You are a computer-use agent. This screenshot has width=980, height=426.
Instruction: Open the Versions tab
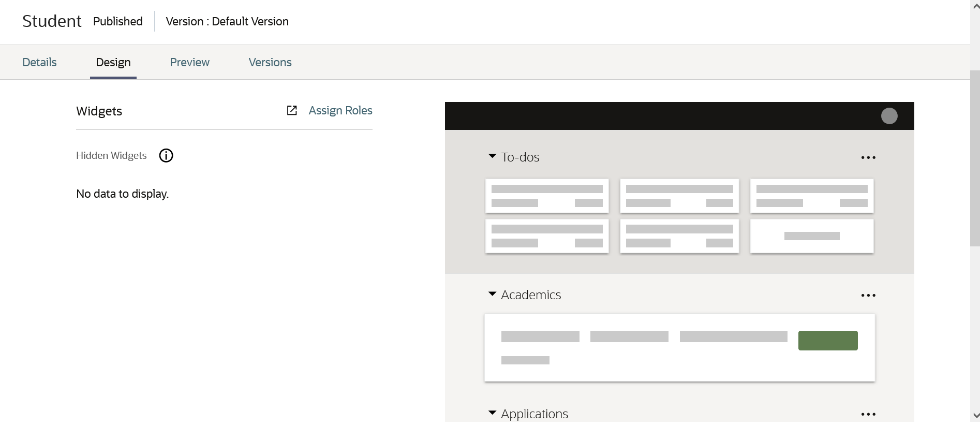pyautogui.click(x=270, y=62)
